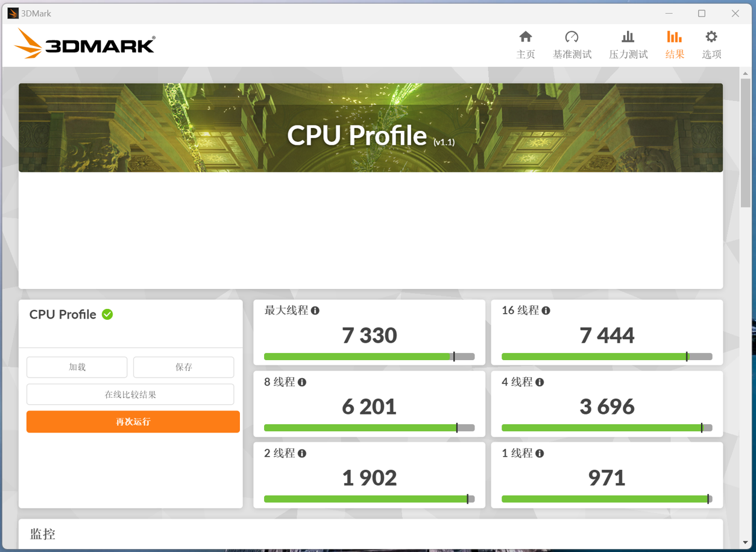Screen dimensions: 756x552
Task: Open the 压力测试 stress test tab
Action: pos(628,45)
